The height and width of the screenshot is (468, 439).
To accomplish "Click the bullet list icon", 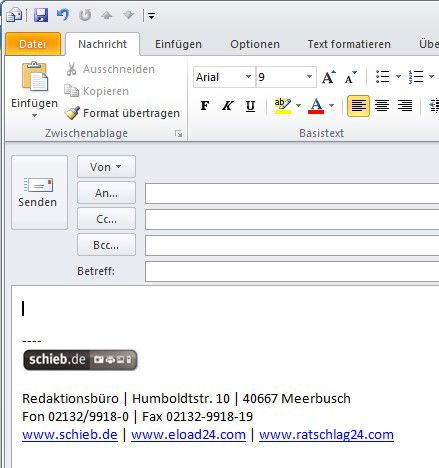I will point(383,77).
